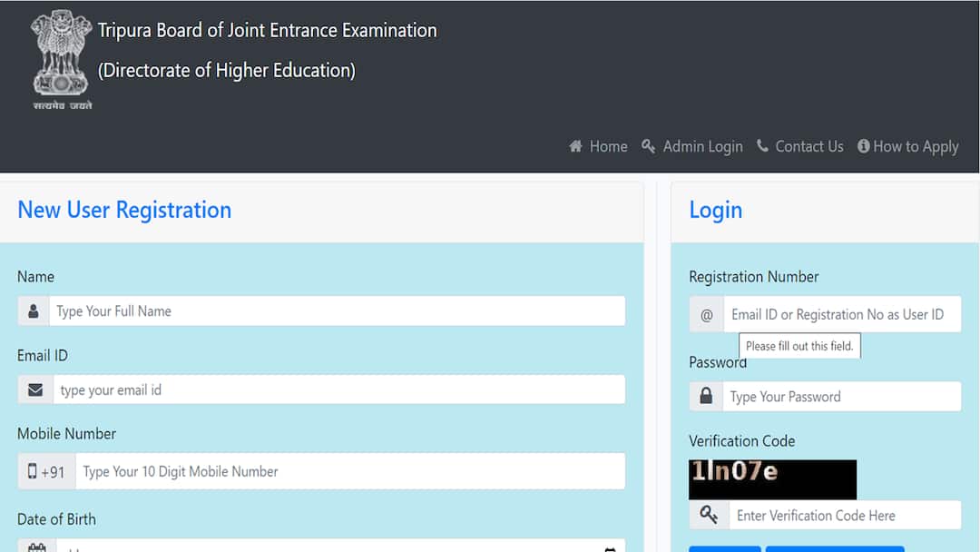This screenshot has width=980, height=552.
Task: Click the Tripura Board of Joint Entrance Examination title
Action: (268, 31)
